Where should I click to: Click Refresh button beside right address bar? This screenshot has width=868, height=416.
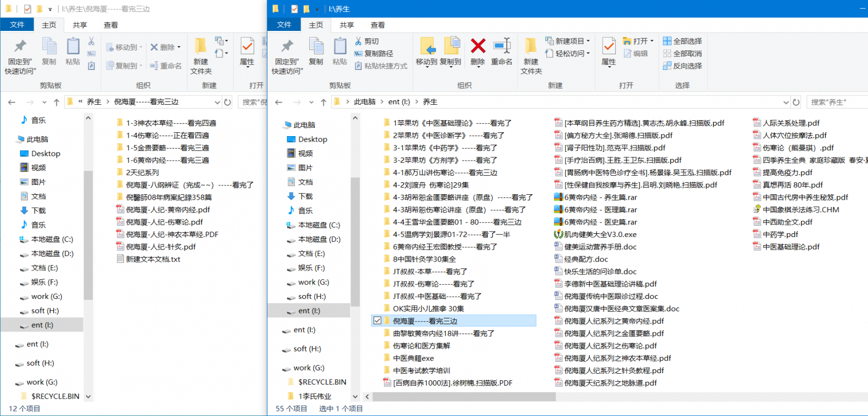pyautogui.click(x=796, y=102)
